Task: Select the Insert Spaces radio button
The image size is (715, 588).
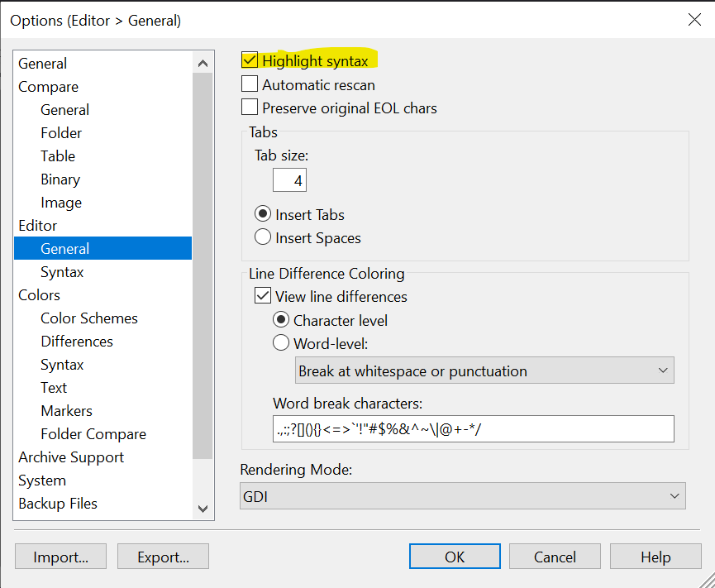Action: pos(262,237)
